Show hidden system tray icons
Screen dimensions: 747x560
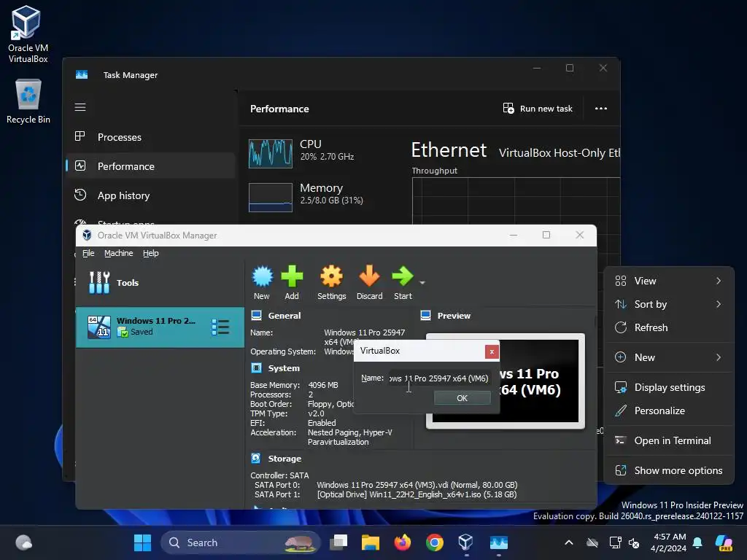(569, 542)
